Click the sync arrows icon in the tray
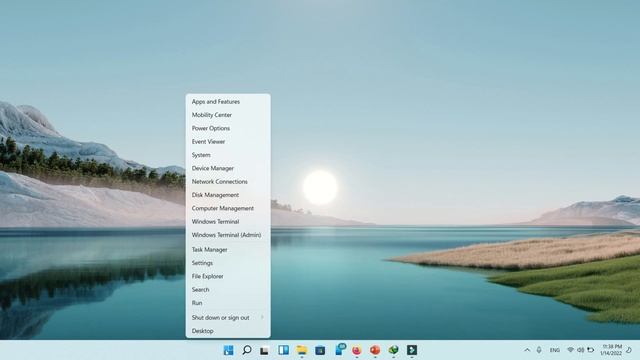 [x=590, y=350]
